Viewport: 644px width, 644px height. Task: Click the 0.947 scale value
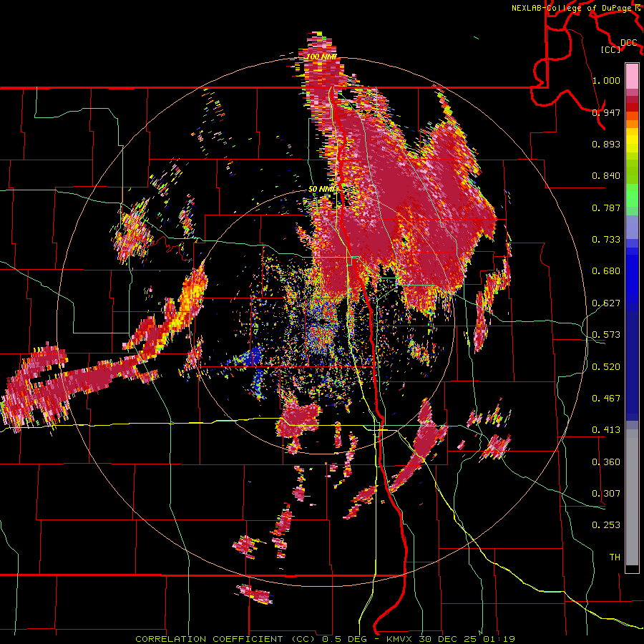tap(606, 112)
